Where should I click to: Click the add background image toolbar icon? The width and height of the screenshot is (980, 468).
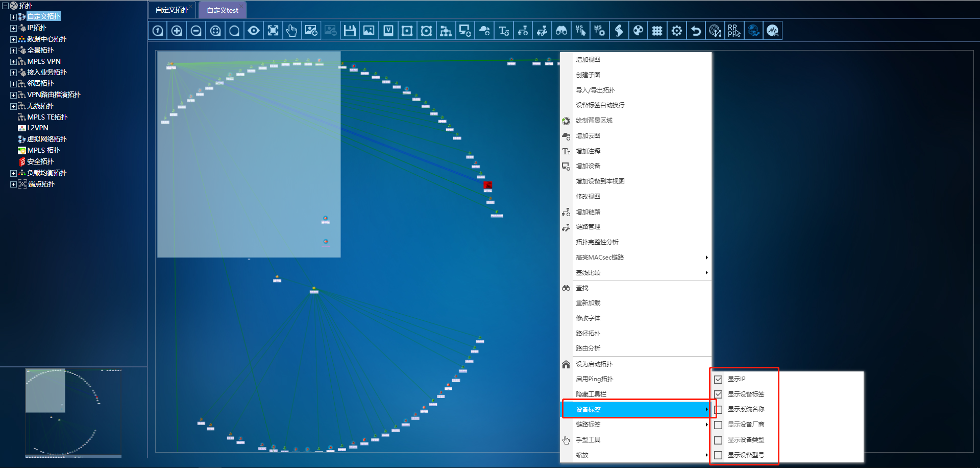point(311,31)
